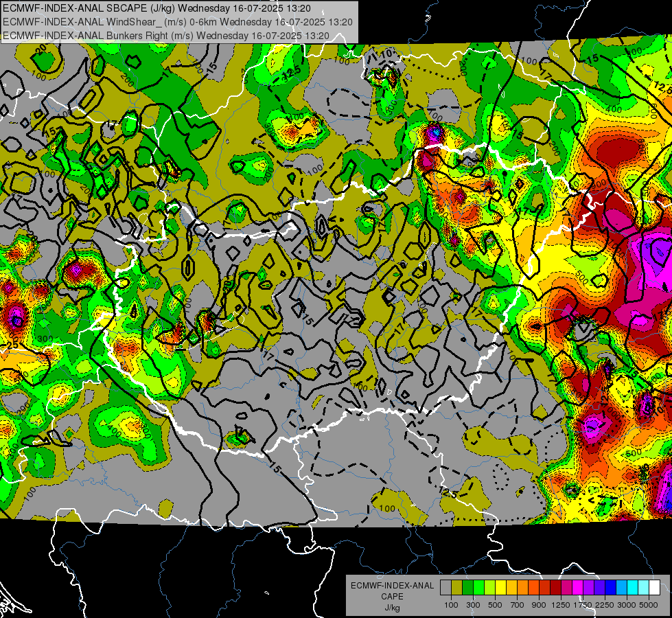Click the 2250 tick label in legend
This screenshot has height=618, width=672.
click(605, 605)
